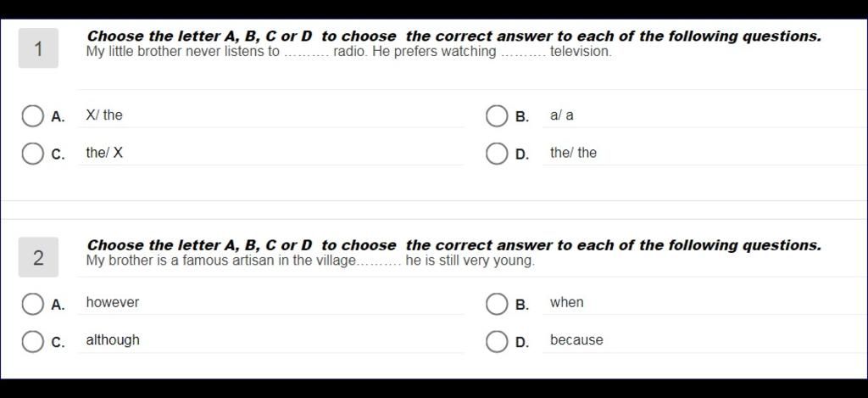Click the 'the/ the' answer text
This screenshot has width=868, height=398.
pos(574,153)
